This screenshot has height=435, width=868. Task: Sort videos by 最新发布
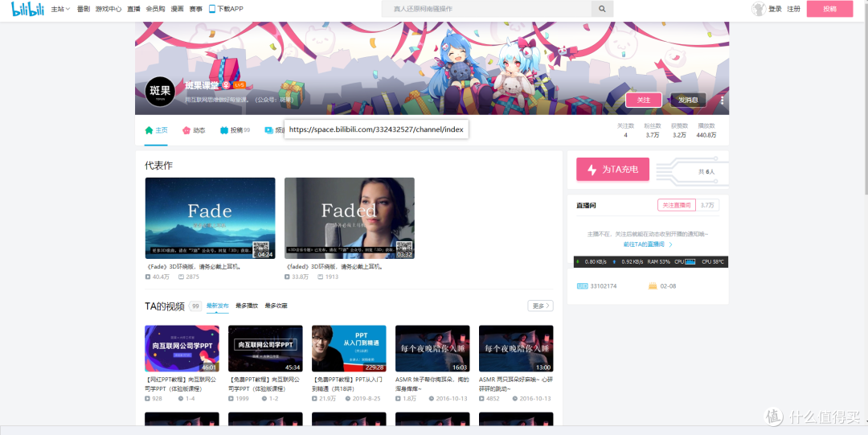(x=218, y=306)
